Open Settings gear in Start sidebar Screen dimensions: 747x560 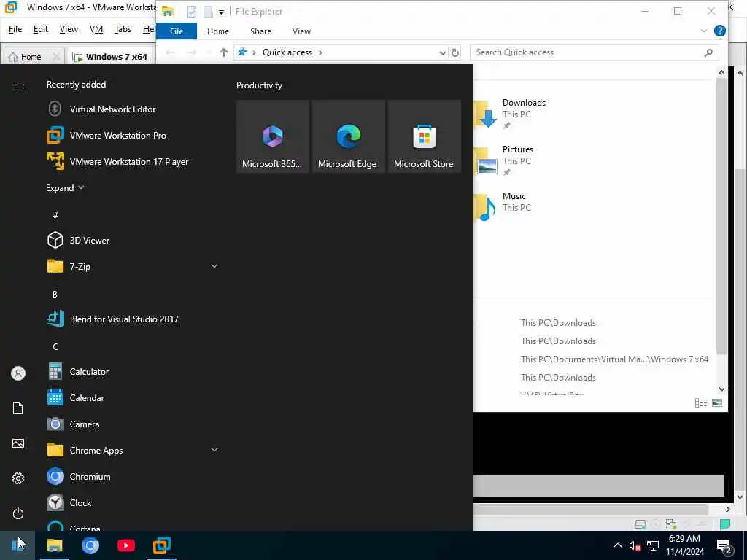(x=18, y=478)
